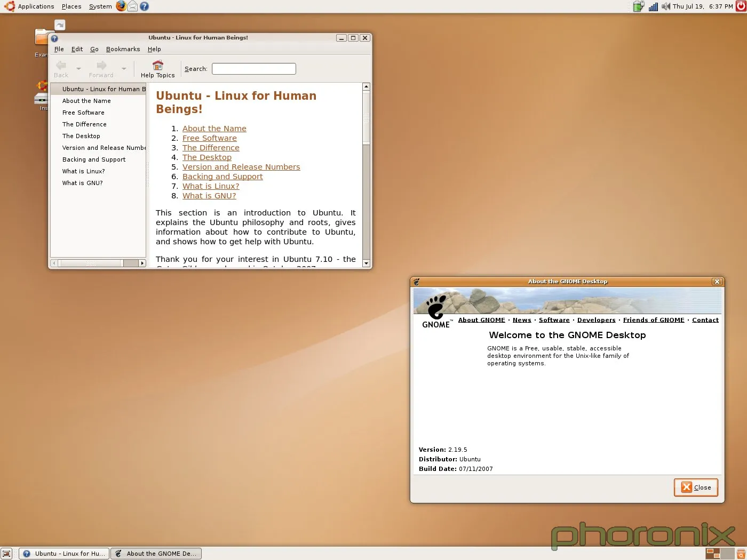The image size is (747, 560).
Task: Activate 'Ubuntu - Linux for Hu...' taskbar button
Action: [x=64, y=554]
